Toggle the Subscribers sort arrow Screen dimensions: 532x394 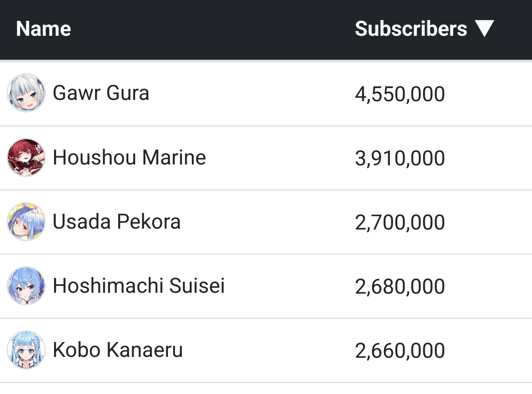pos(484,29)
